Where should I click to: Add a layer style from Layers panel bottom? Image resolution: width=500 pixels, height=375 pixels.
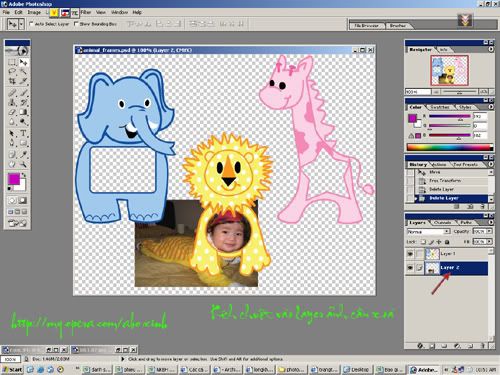(420, 346)
